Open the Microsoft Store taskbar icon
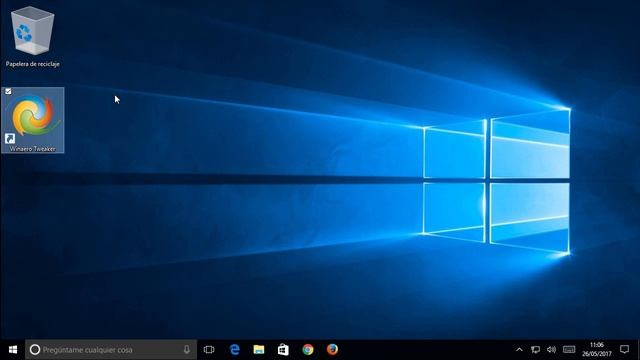Viewport: 640px width, 360px height. click(283, 350)
